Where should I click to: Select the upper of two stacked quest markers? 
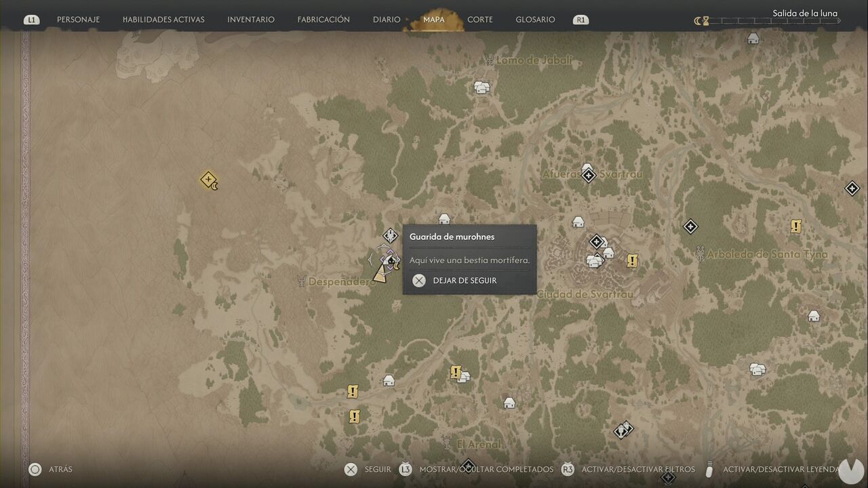(352, 392)
